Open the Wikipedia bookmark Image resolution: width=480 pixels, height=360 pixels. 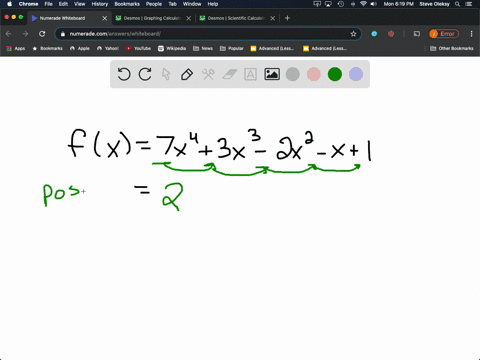click(x=172, y=48)
